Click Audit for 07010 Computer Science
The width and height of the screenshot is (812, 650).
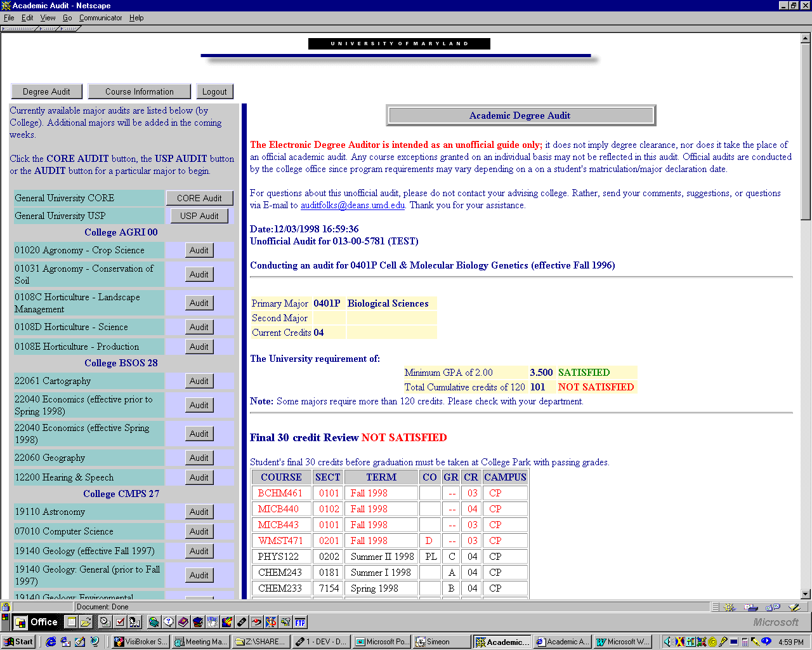pos(199,531)
